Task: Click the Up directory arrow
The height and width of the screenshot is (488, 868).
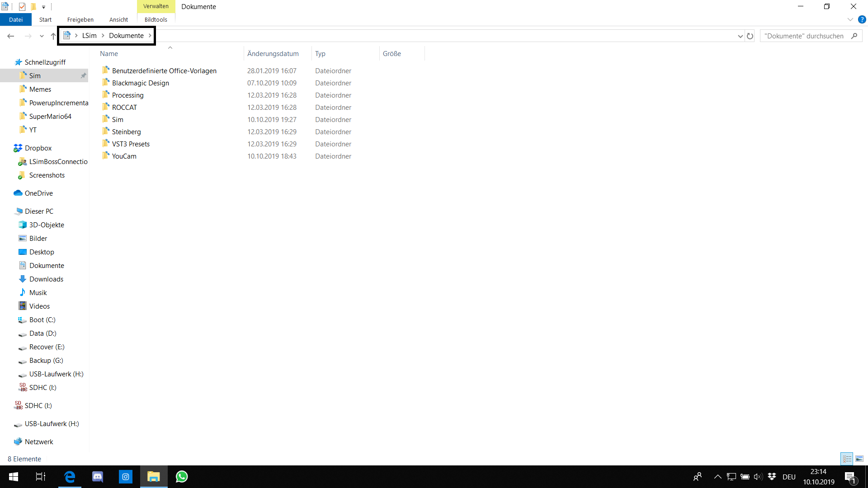Action: (x=53, y=36)
